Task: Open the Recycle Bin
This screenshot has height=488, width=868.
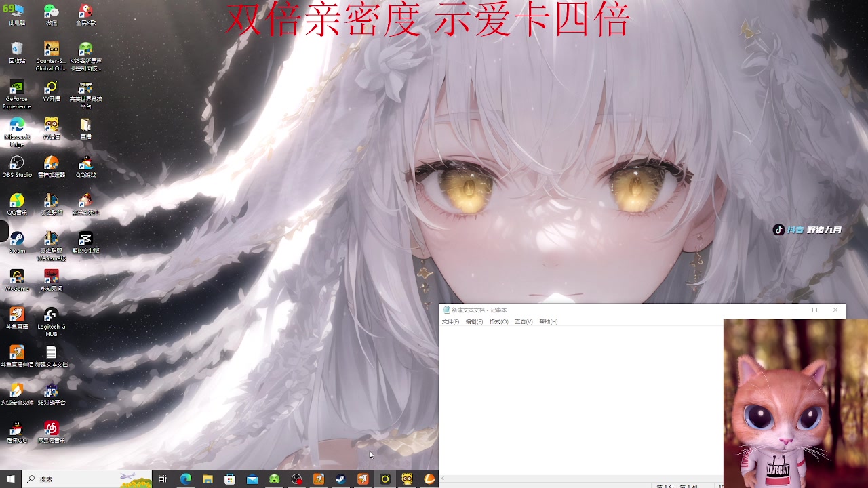Action: point(17,49)
